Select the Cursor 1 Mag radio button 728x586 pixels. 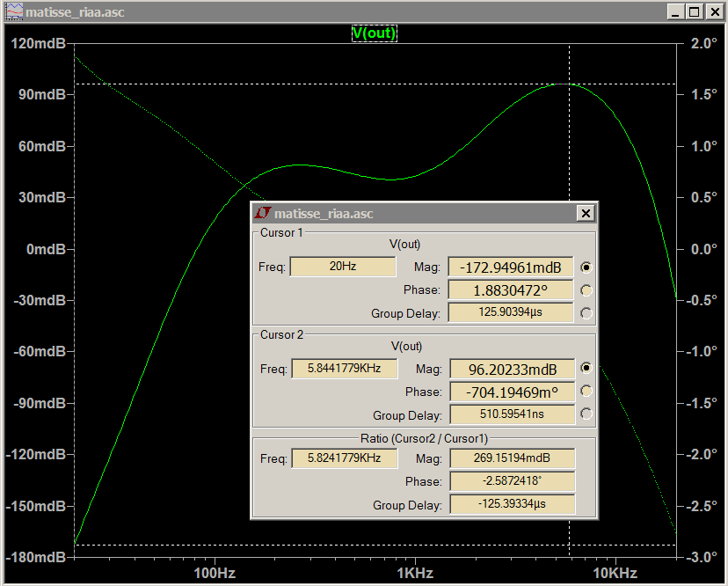[586, 267]
